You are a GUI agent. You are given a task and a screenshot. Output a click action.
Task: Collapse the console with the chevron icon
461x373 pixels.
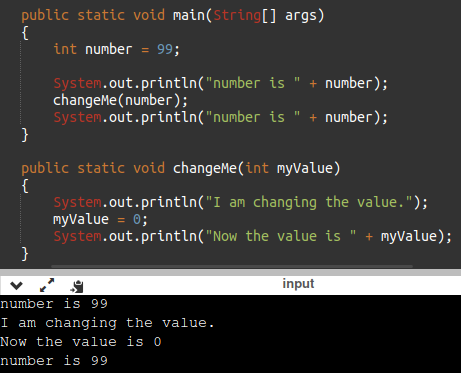tap(16, 285)
